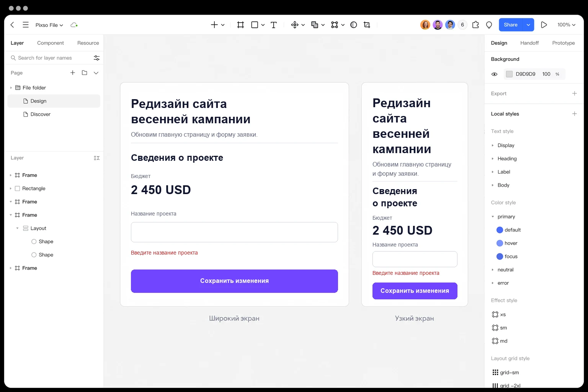Viewport: 588px width, 392px height.
Task: Open Pixso File name dropdown
Action: click(x=49, y=25)
